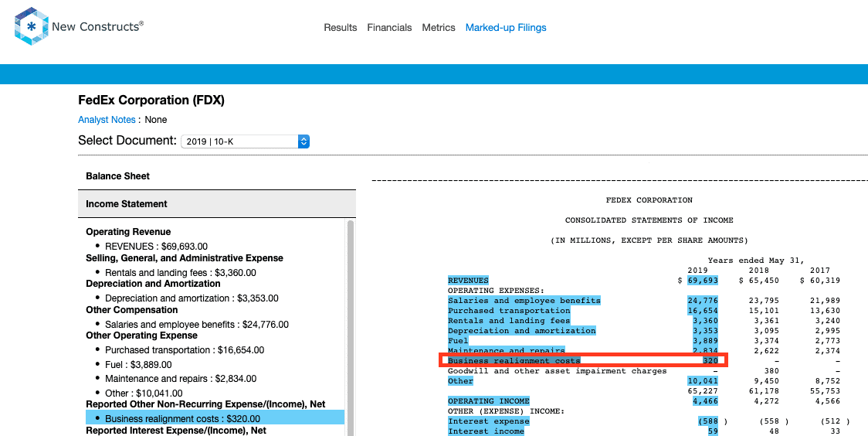
Task: Open the Financials nav item
Action: (x=389, y=28)
